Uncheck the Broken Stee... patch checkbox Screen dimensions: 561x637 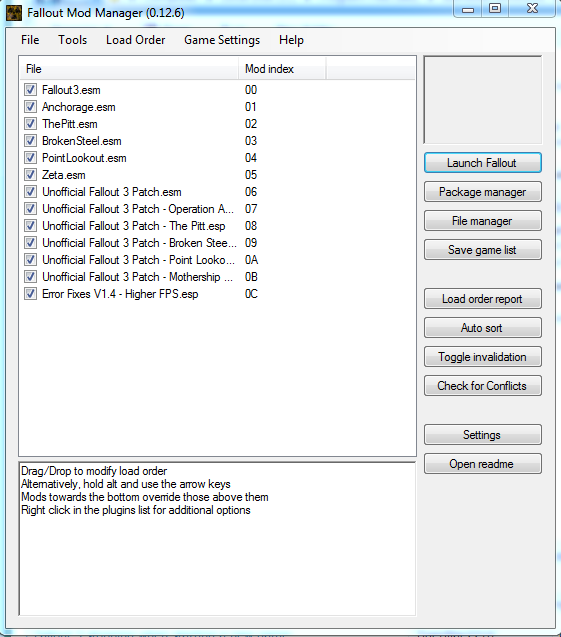pyautogui.click(x=30, y=243)
